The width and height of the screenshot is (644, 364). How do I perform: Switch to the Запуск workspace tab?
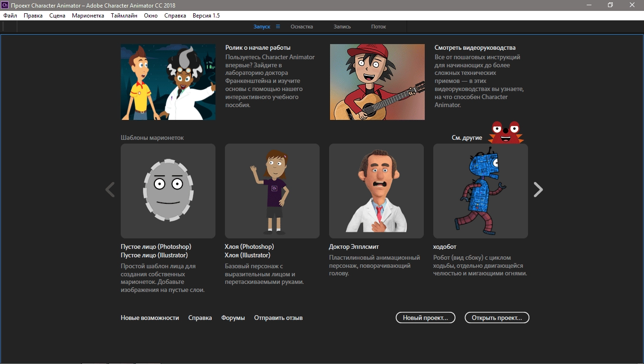tap(262, 27)
